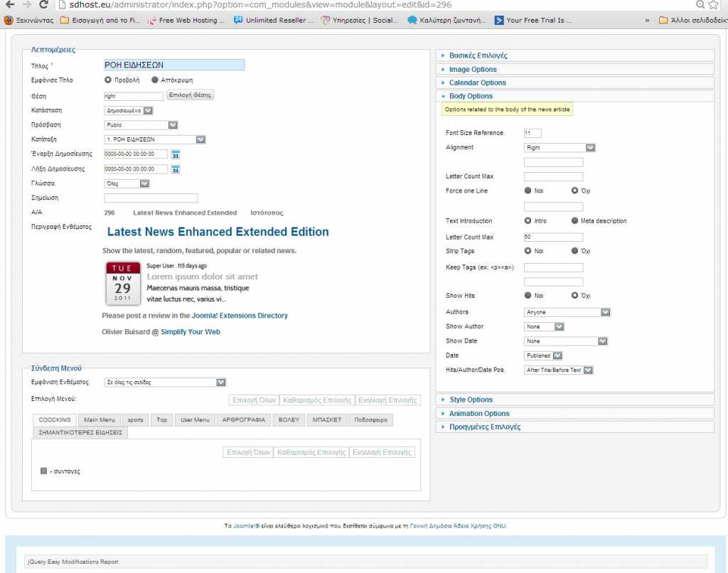Image resolution: width=728 pixels, height=573 pixels.
Task: Open calendar picker for Έναρξη Δημοσίευσης
Action: tap(176, 154)
